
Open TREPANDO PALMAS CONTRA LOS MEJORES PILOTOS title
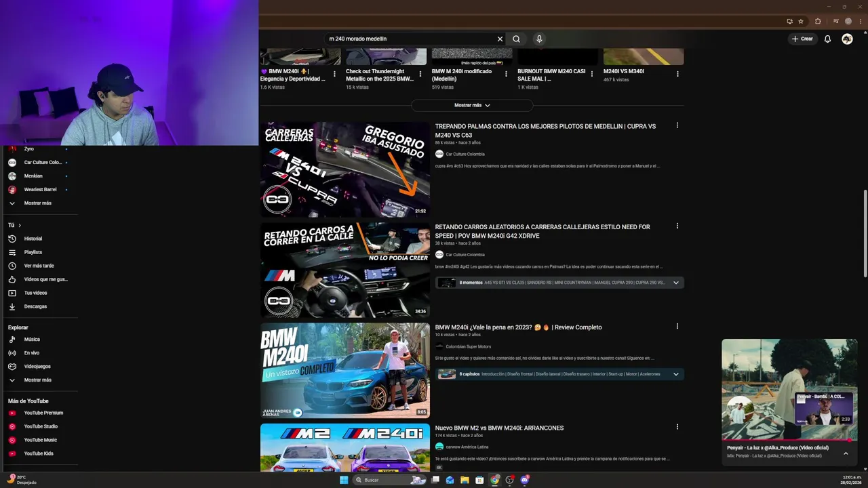(x=545, y=131)
